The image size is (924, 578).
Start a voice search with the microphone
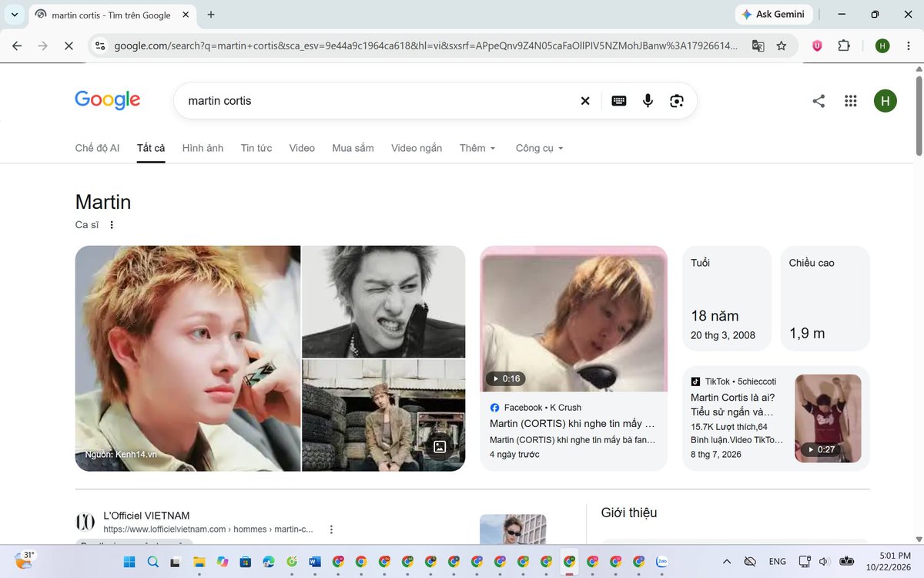648,101
